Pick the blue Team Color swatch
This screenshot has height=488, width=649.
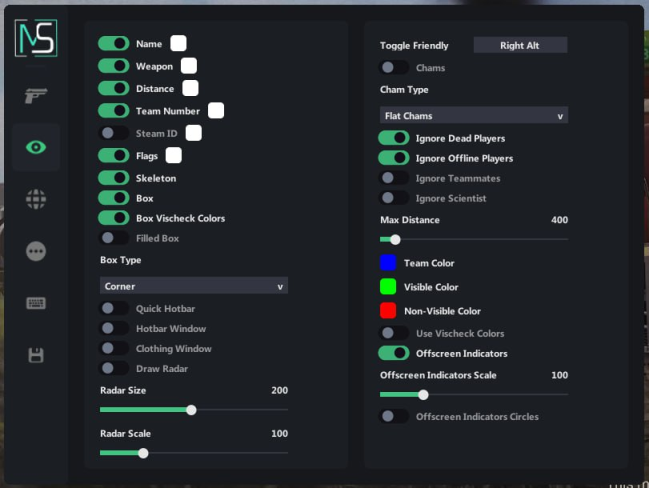388,263
